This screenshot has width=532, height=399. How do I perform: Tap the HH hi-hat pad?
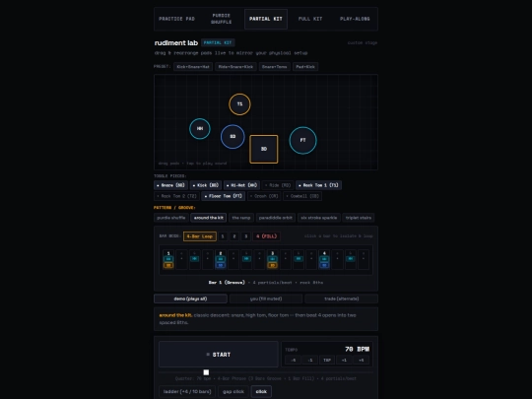(x=200, y=129)
